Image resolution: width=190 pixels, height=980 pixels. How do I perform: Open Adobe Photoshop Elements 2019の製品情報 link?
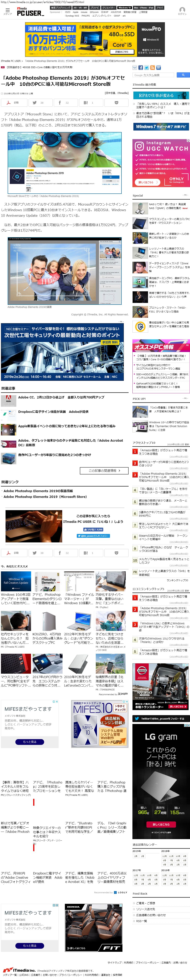[x=38, y=491]
